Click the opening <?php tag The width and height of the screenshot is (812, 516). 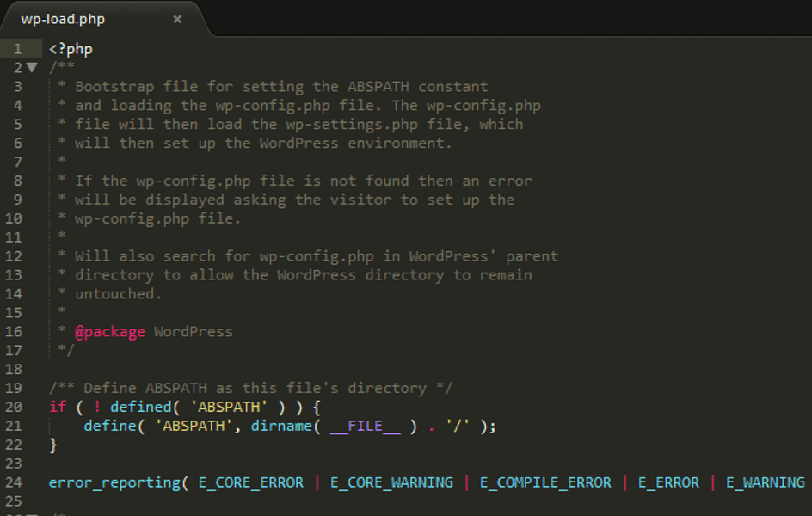(69, 49)
